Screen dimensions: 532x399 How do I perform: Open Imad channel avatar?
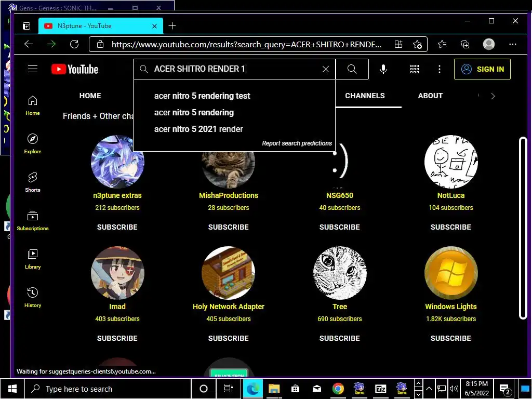point(117,273)
